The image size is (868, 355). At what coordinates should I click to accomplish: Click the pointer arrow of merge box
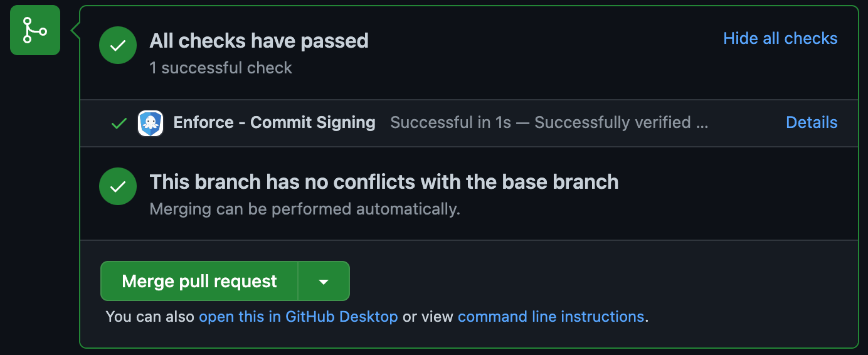pyautogui.click(x=75, y=30)
